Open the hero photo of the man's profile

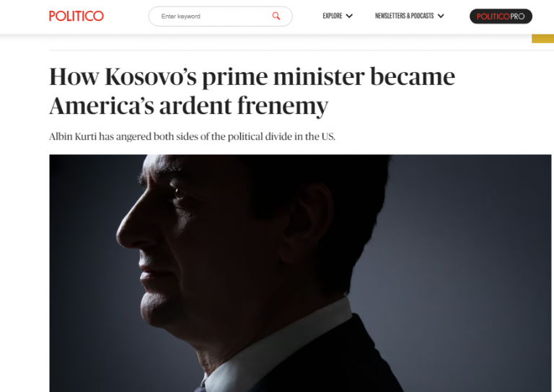300,273
